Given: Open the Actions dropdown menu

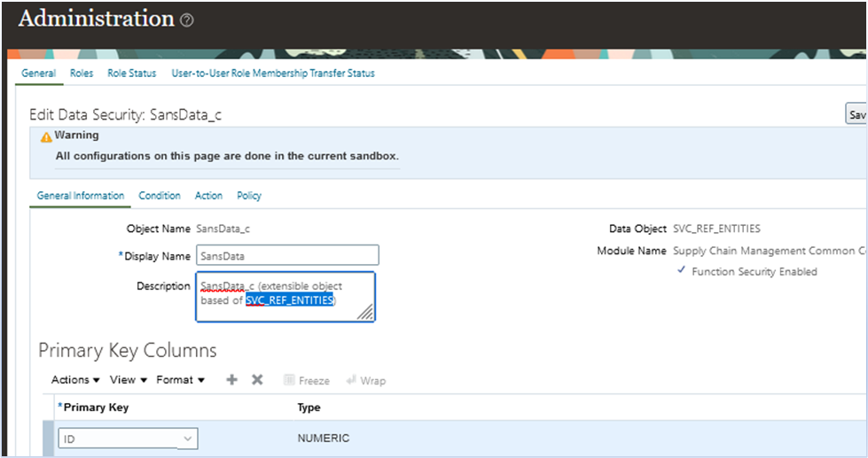Looking at the screenshot, I should pyautogui.click(x=75, y=379).
